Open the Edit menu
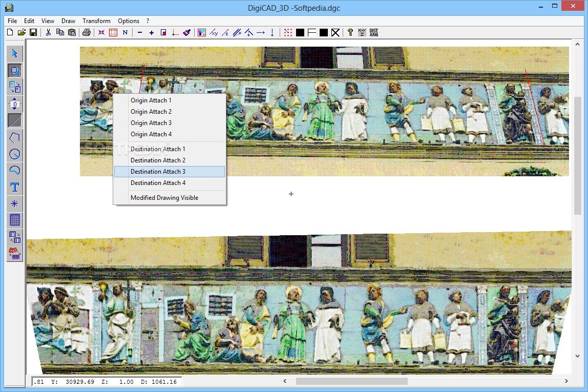 [x=29, y=21]
